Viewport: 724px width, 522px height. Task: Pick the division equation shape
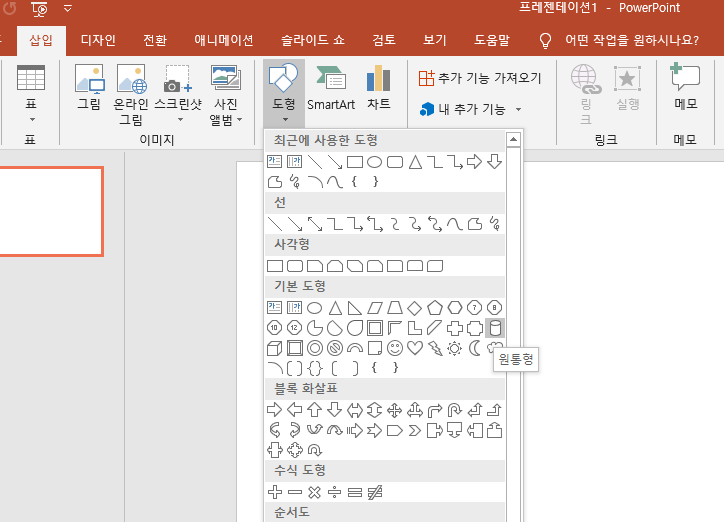[335, 492]
